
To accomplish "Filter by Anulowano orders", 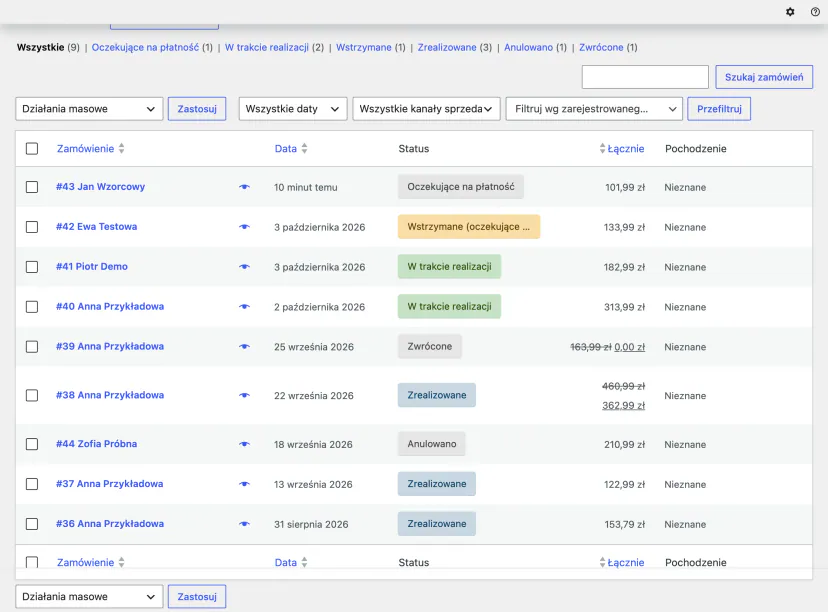I will pos(529,48).
